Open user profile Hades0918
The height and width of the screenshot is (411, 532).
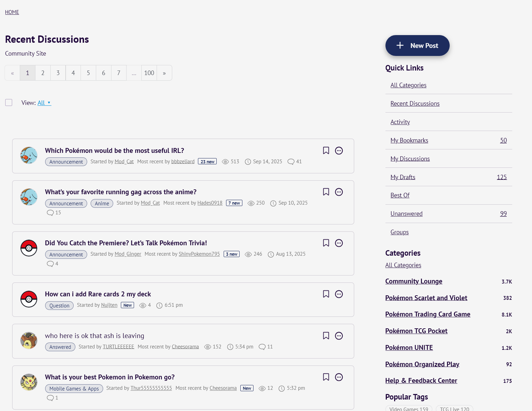tap(210, 203)
